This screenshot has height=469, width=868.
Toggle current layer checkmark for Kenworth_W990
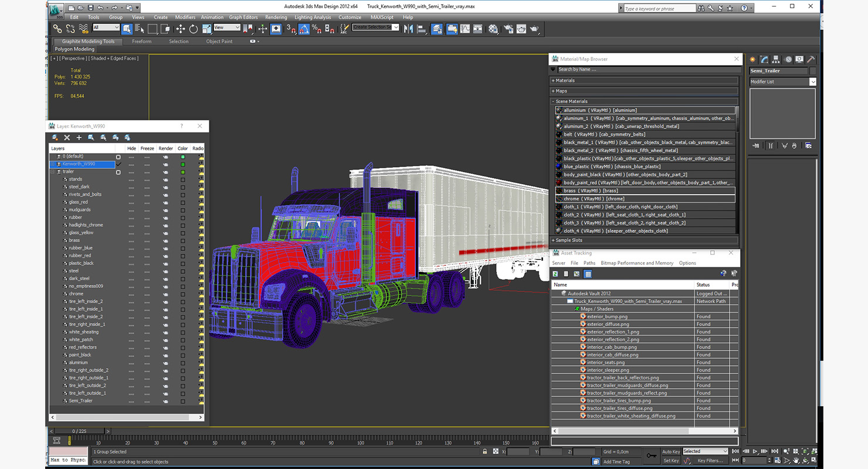point(119,164)
